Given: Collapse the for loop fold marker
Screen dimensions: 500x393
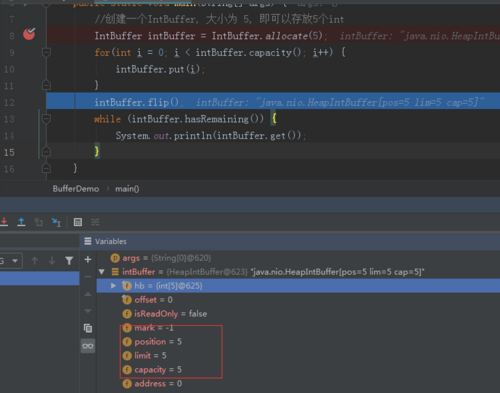Looking at the screenshot, I should [46, 52].
